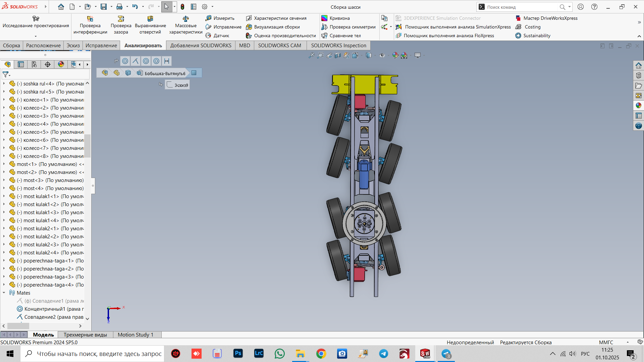Click Sustainability command

point(536,36)
